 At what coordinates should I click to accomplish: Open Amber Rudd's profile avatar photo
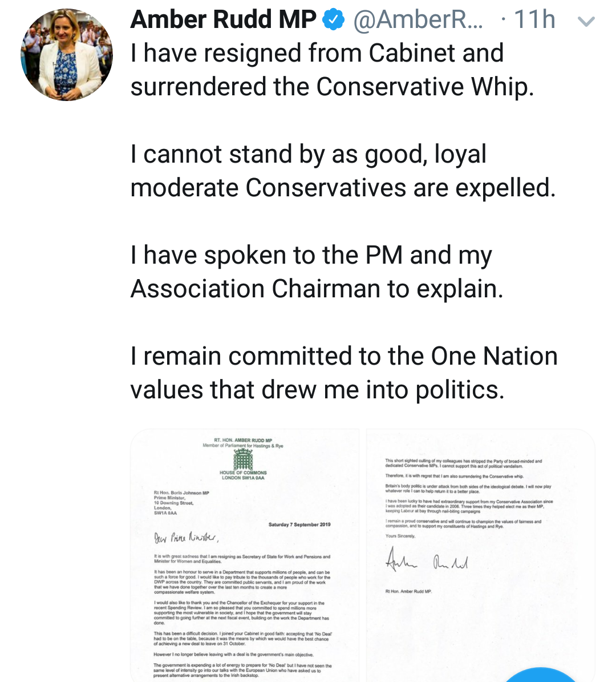pyautogui.click(x=67, y=54)
